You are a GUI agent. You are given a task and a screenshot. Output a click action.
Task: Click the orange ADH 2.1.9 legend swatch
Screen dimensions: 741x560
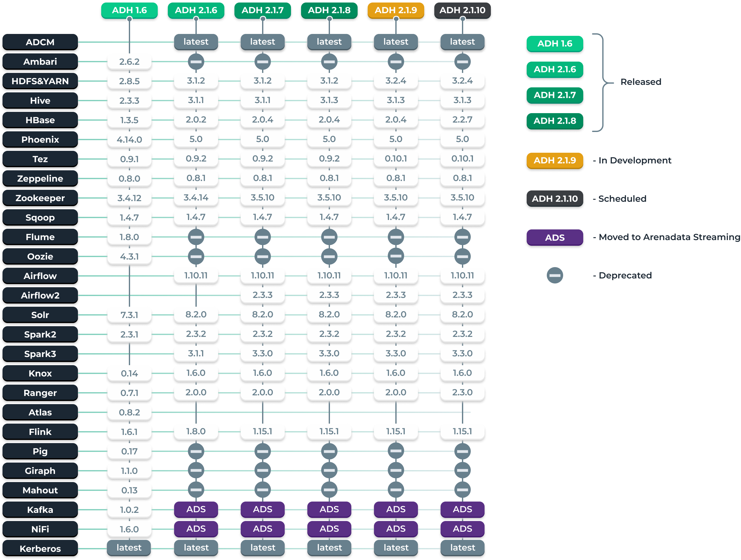coord(555,161)
